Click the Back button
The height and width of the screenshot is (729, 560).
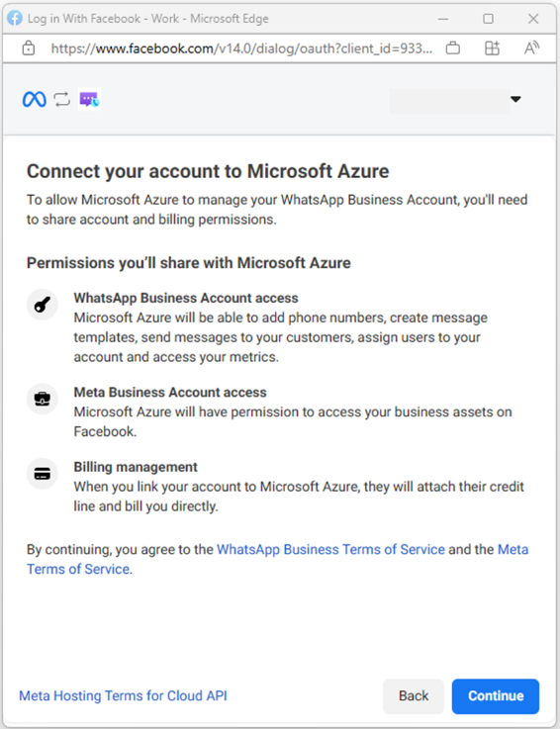coord(414,696)
